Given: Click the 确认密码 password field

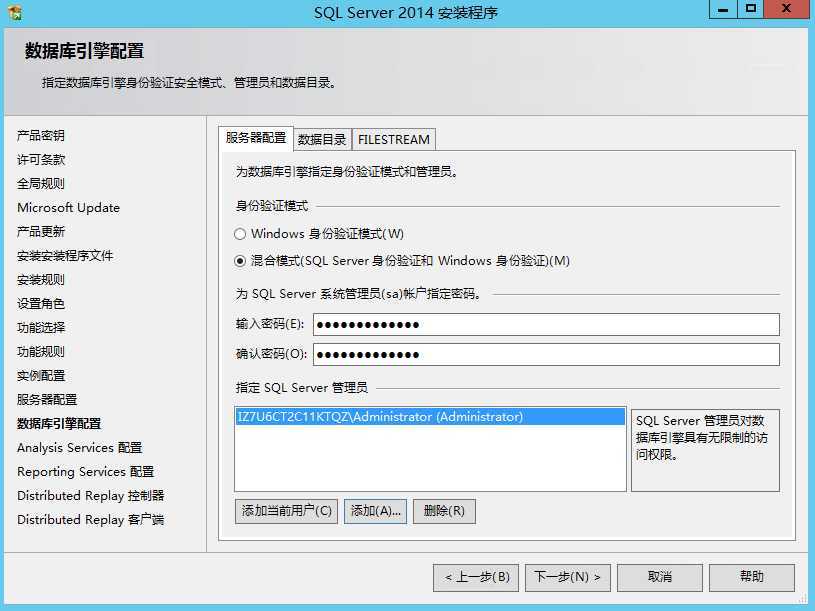Looking at the screenshot, I should coord(546,354).
